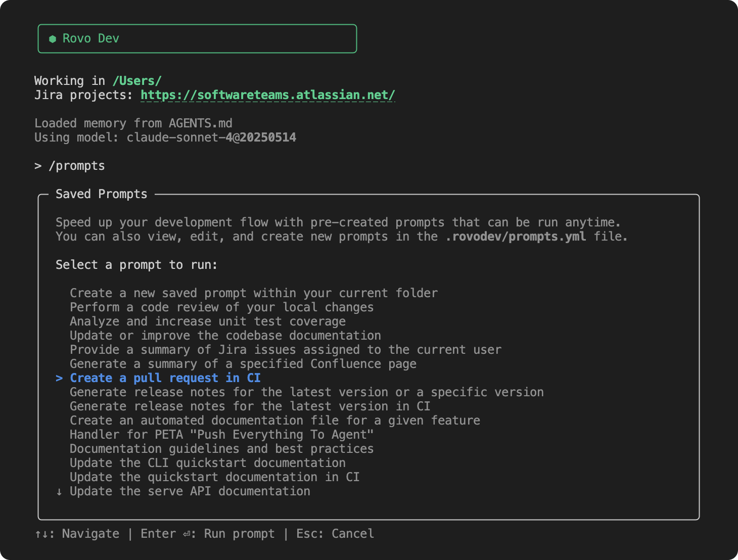The height and width of the screenshot is (560, 738).
Task: Select 'Handler for PETA "Push Everything To Agent"'
Action: 221,435
